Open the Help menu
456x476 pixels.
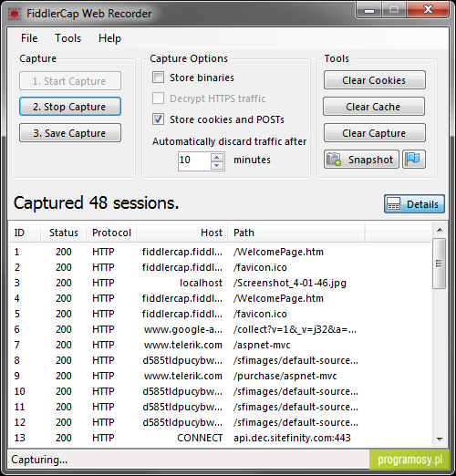coord(109,38)
